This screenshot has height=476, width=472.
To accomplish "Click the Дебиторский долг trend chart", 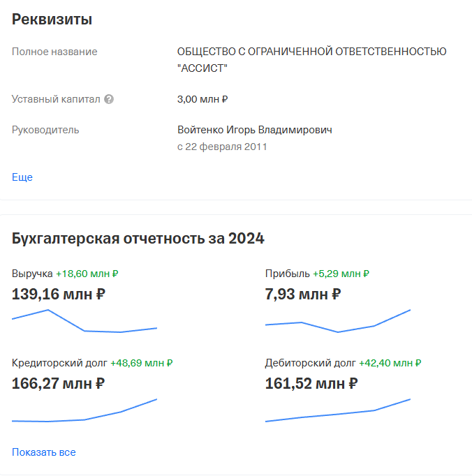I will (338, 411).
